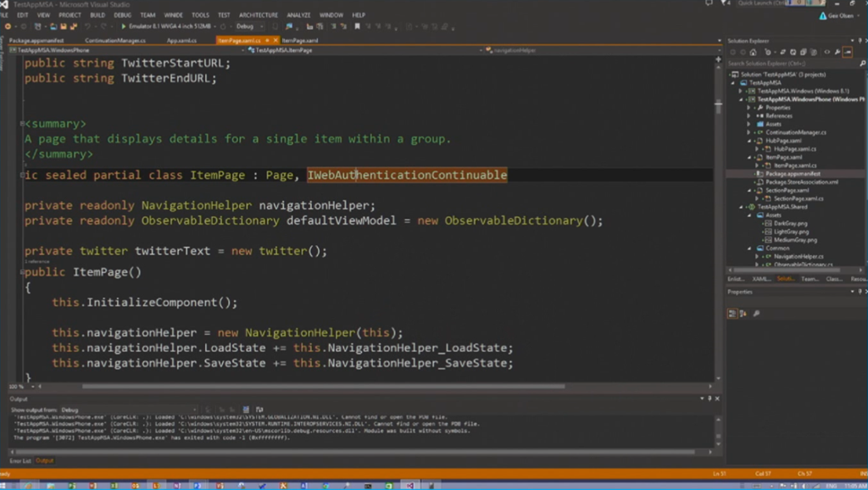Collapse the HubPage.xaml node
Image resolution: width=868 pixels, height=490 pixels.
749,142
